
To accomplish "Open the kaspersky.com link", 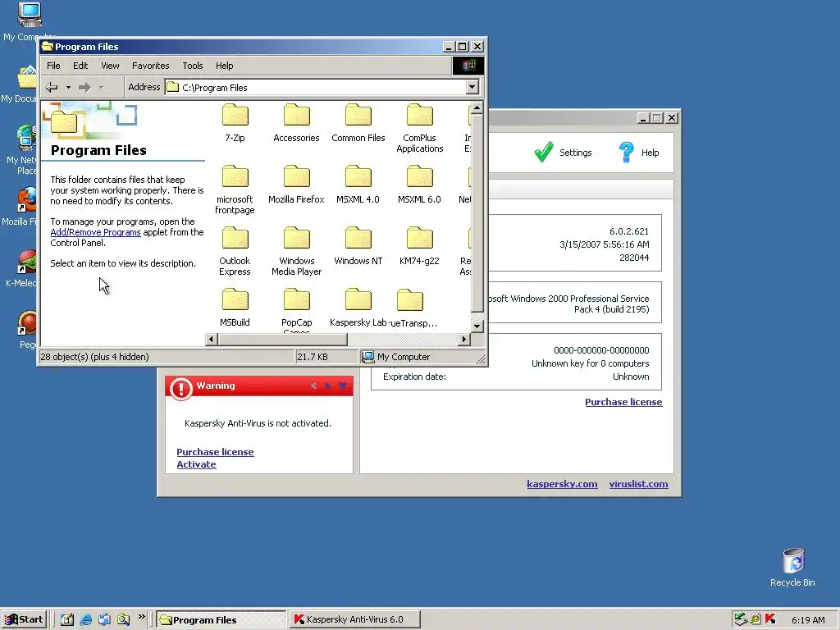I will 562,484.
